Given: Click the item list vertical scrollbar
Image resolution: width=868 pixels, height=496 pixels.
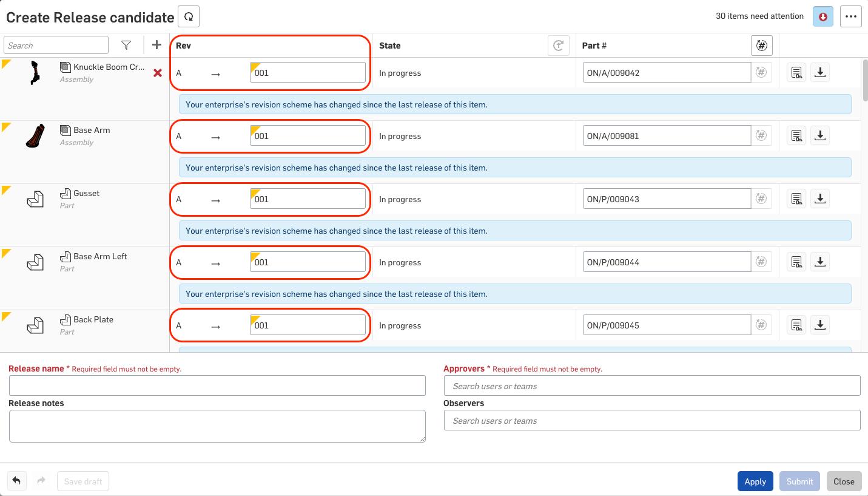Looking at the screenshot, I should tap(864, 80).
